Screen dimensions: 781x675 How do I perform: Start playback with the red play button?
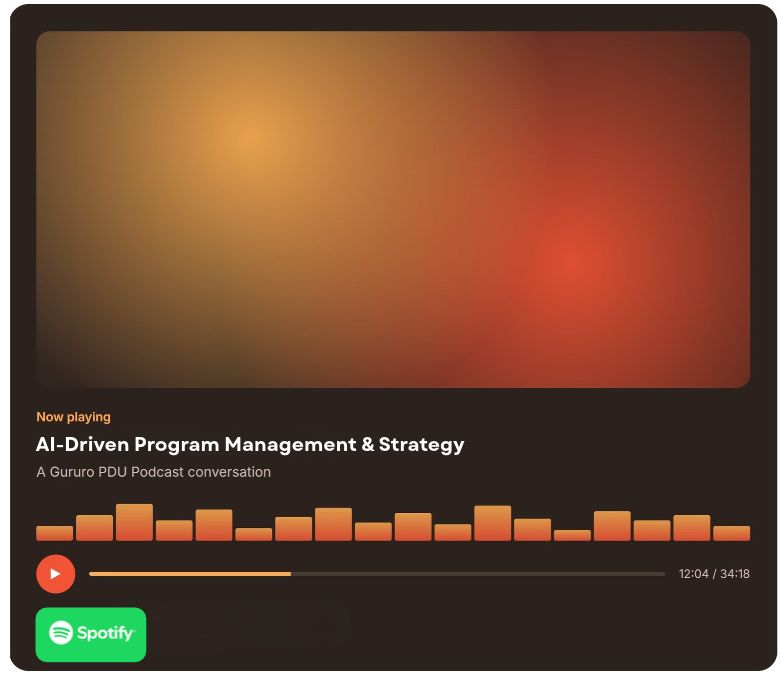(55, 574)
